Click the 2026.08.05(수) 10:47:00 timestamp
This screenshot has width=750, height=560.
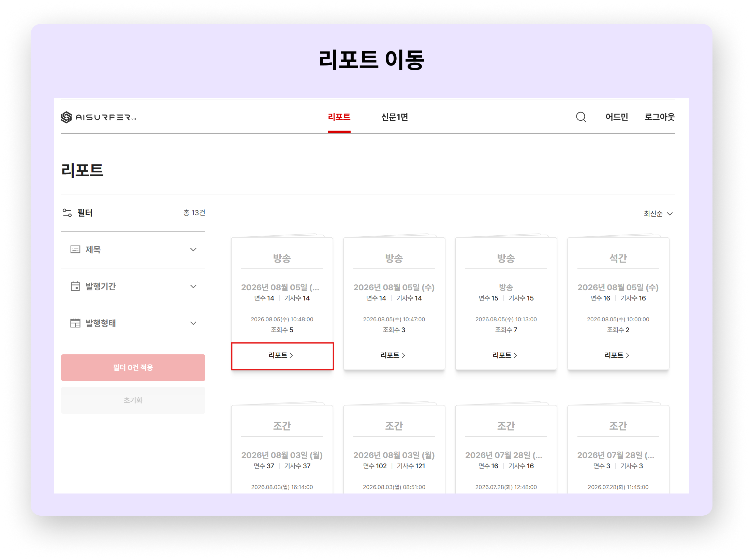click(394, 320)
